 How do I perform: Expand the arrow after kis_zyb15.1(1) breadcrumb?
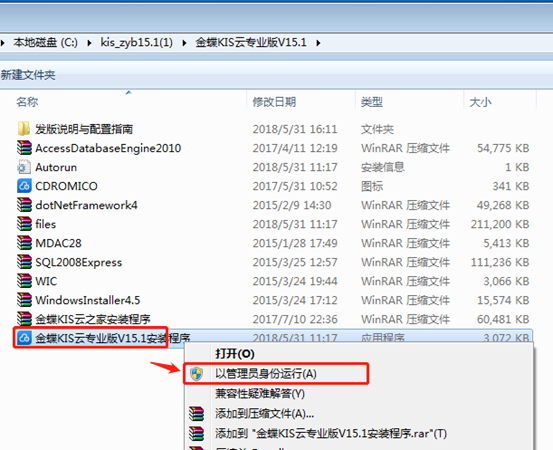click(184, 43)
